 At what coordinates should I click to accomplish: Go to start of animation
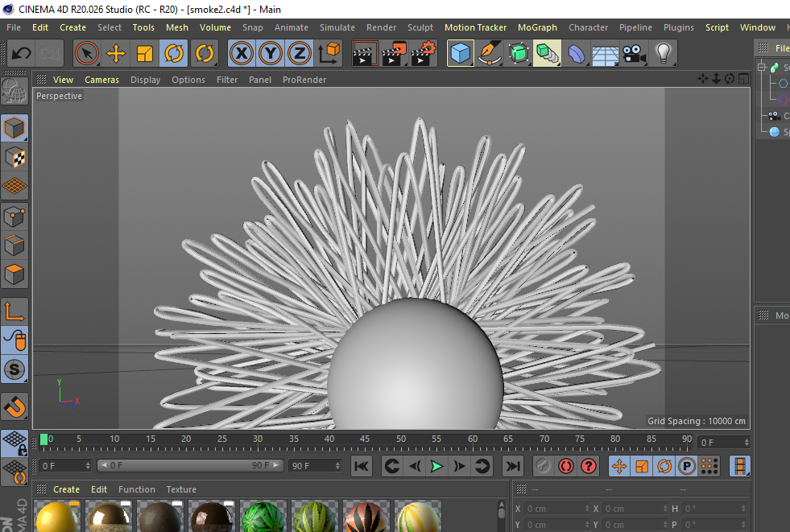pyautogui.click(x=362, y=466)
